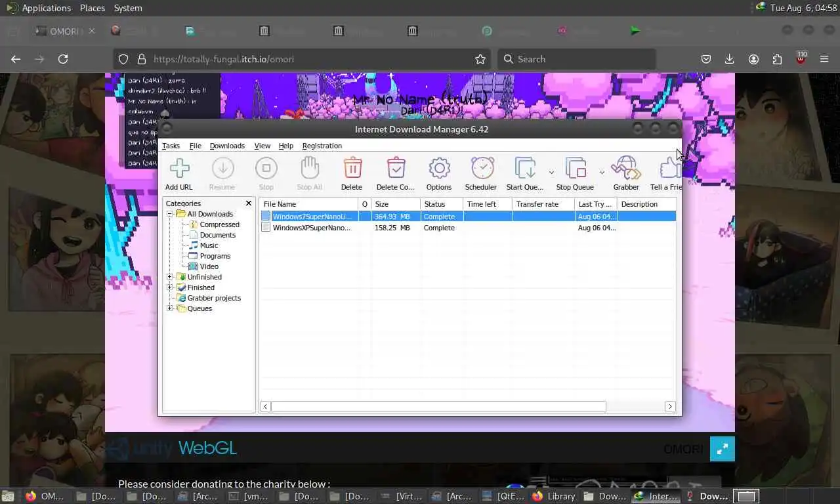This screenshot has height=504, width=840.
Task: Open the Stop Queue dropdown arrow
Action: [x=602, y=173]
